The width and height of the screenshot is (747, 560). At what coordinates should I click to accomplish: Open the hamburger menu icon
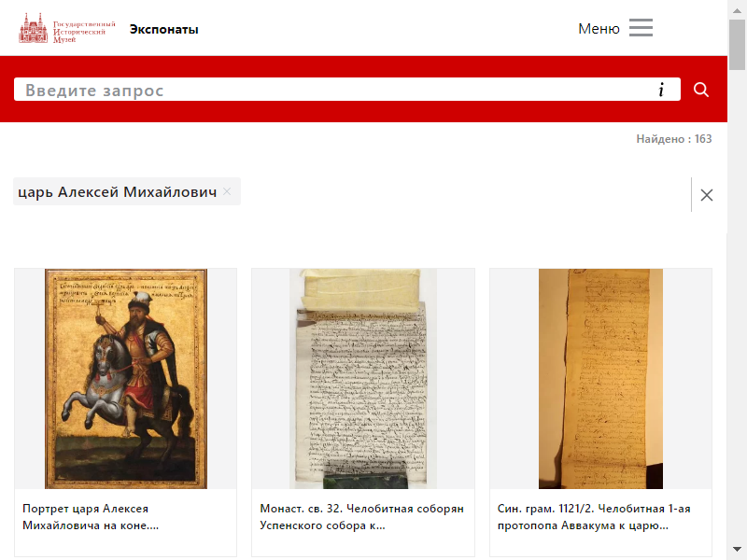point(641,28)
